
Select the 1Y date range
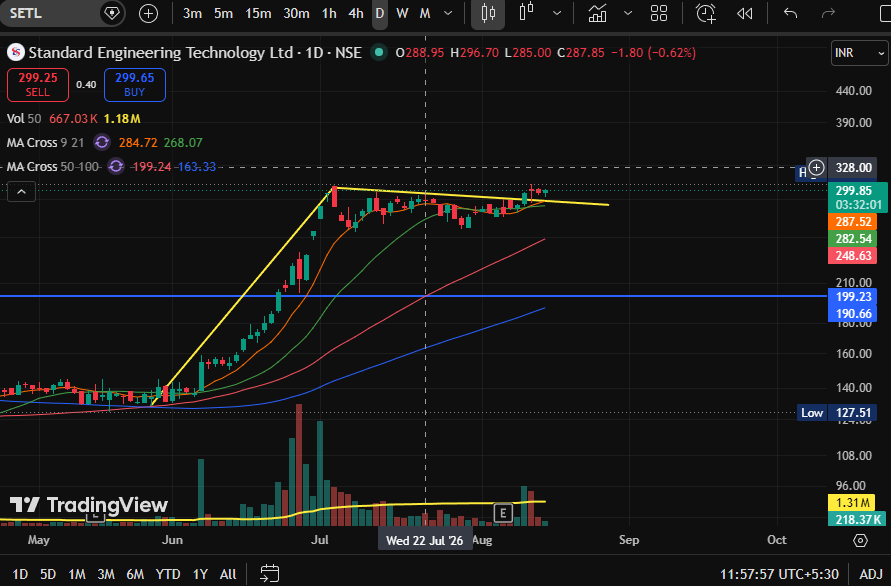200,574
